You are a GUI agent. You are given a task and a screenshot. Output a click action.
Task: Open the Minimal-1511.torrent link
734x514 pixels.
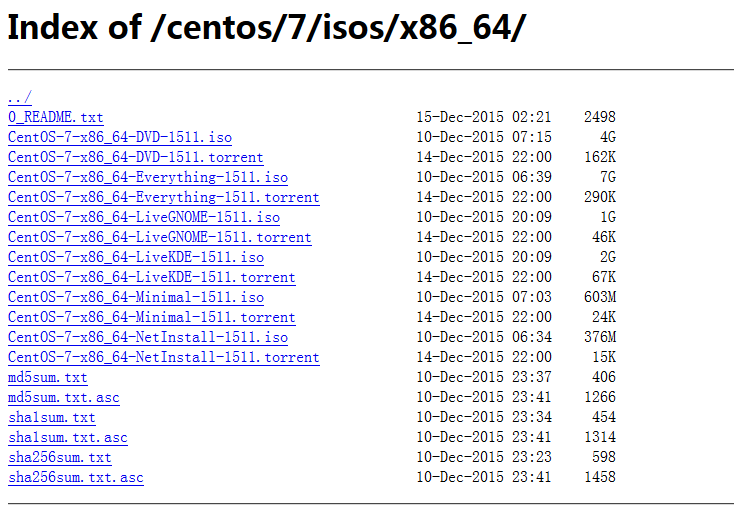[152, 317]
